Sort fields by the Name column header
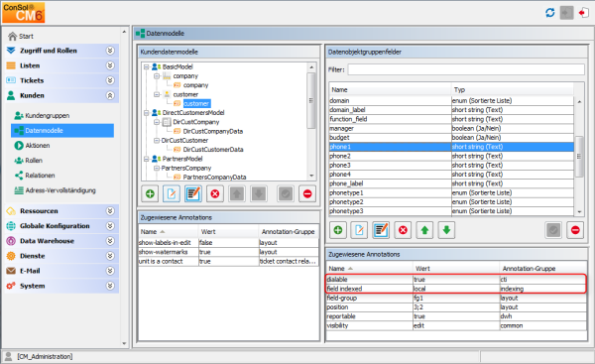This screenshot has height=364, width=595. click(390, 90)
